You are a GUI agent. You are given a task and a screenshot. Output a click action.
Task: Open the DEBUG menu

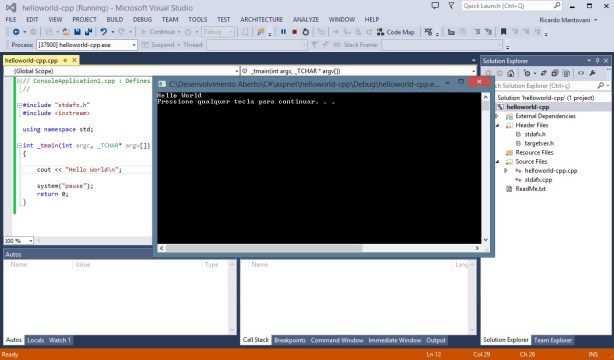142,19
